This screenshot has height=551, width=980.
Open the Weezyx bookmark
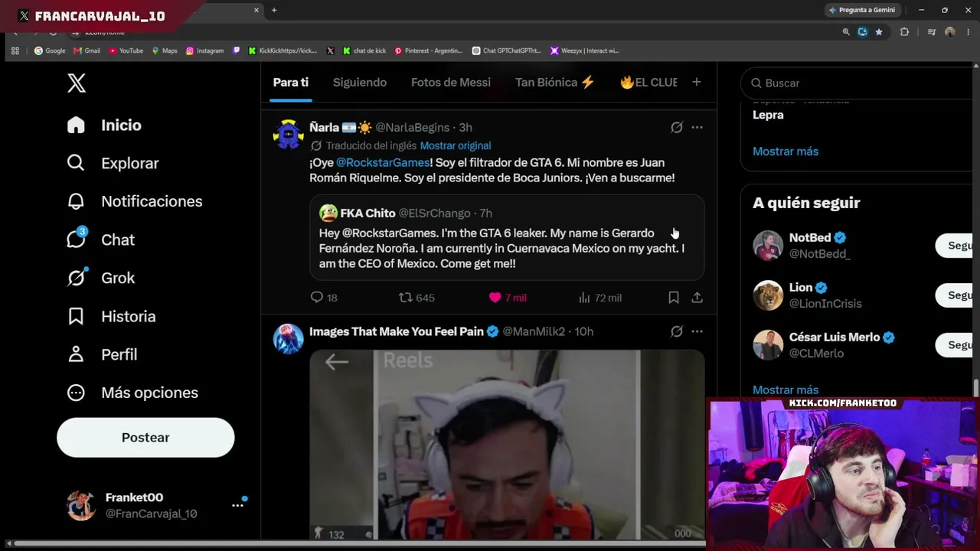click(584, 51)
